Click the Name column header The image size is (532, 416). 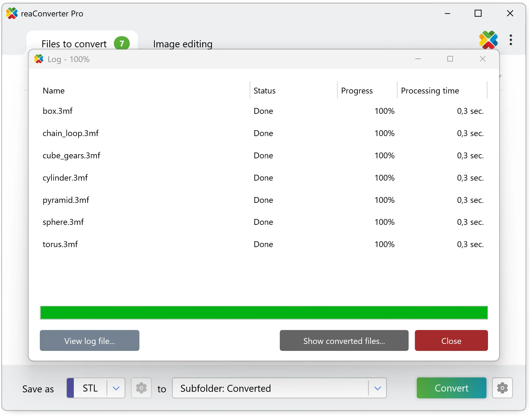click(53, 90)
